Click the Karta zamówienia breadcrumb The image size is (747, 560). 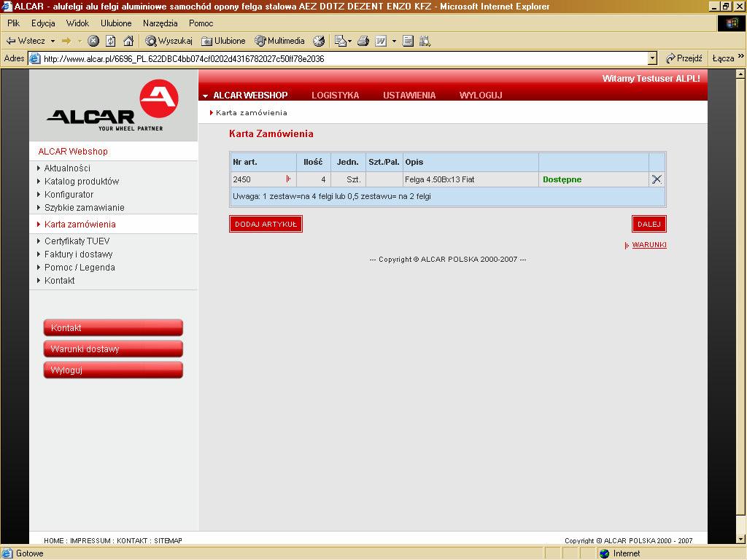[x=251, y=113]
